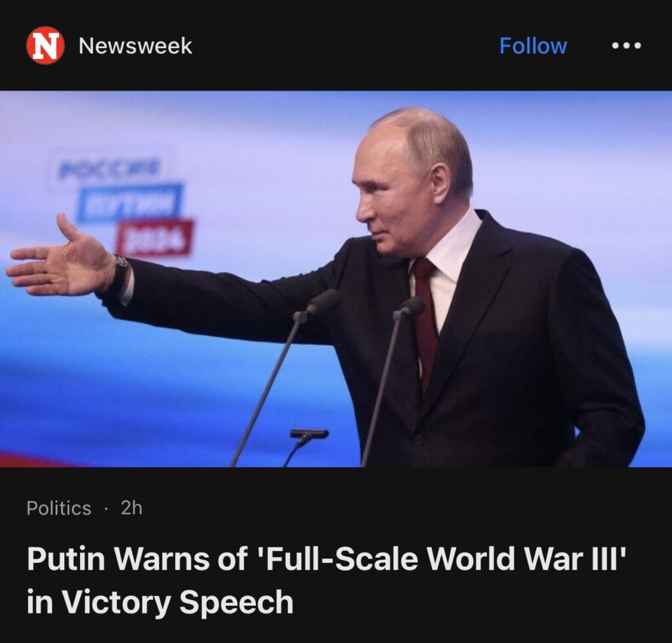
Task: Open the Newsweek publisher name link
Action: 135,46
